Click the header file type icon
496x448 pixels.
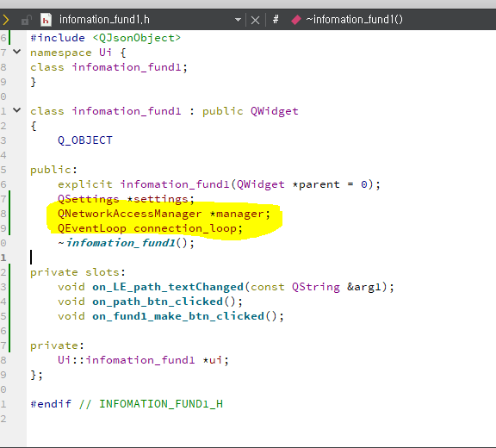[46, 20]
